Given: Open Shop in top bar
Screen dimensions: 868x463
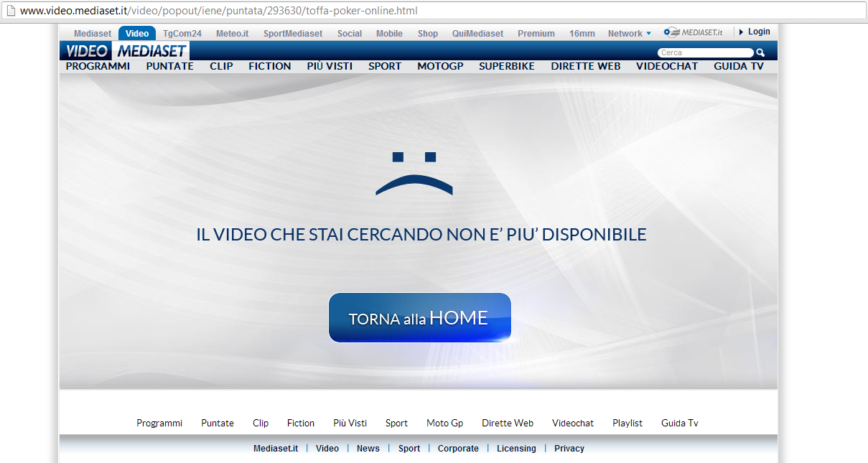Looking at the screenshot, I should click(428, 34).
